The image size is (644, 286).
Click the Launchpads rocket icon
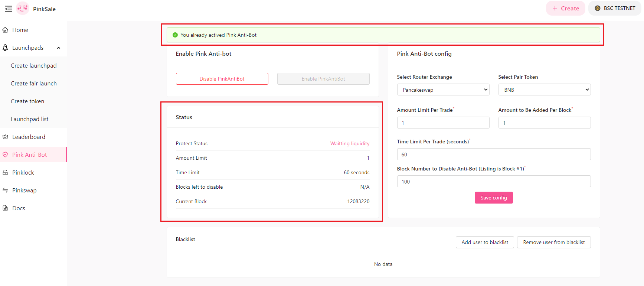pos(5,48)
